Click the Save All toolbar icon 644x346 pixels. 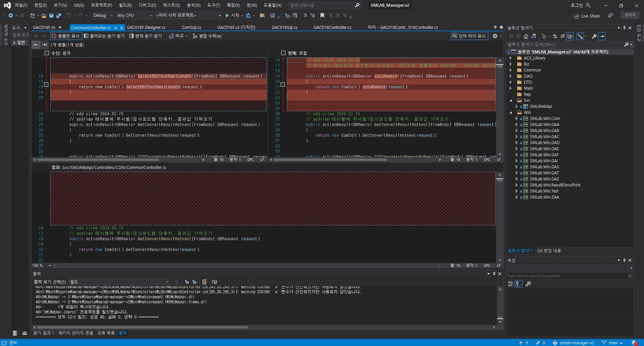[59, 15]
